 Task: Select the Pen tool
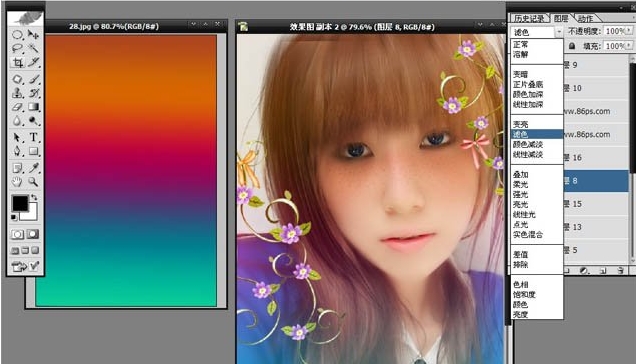[17, 151]
